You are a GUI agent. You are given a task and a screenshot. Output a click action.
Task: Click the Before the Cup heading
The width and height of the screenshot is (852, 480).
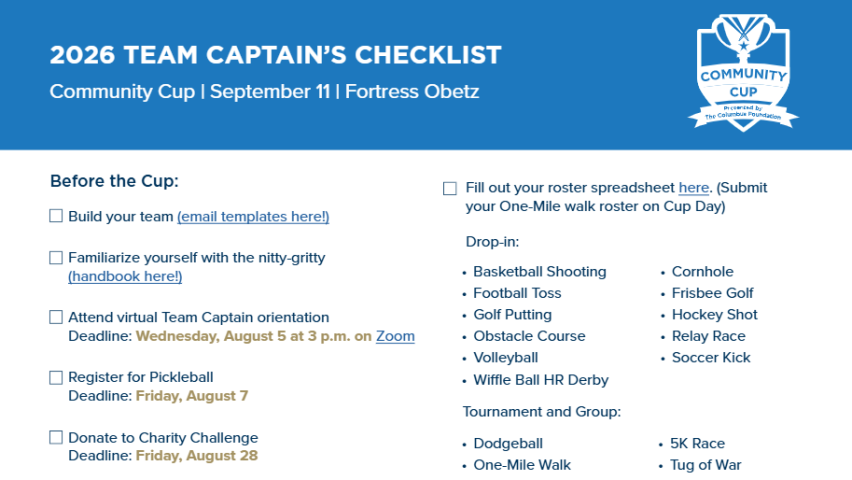click(114, 180)
